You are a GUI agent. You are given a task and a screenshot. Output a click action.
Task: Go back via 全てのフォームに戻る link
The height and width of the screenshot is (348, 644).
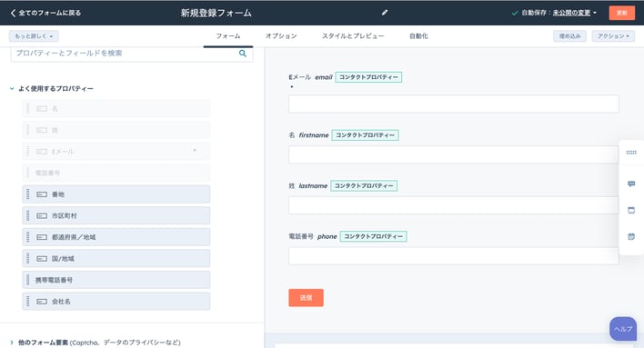pos(49,13)
